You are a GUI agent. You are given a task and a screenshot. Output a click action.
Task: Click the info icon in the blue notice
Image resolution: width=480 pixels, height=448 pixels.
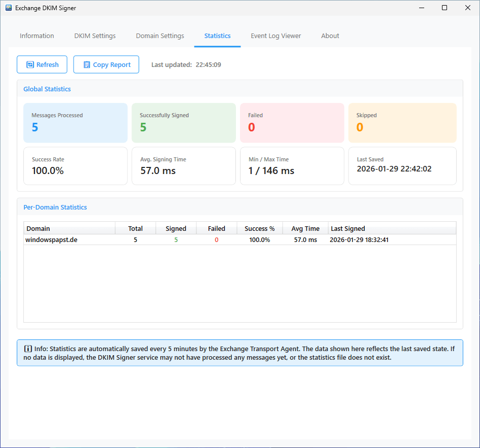coord(28,349)
